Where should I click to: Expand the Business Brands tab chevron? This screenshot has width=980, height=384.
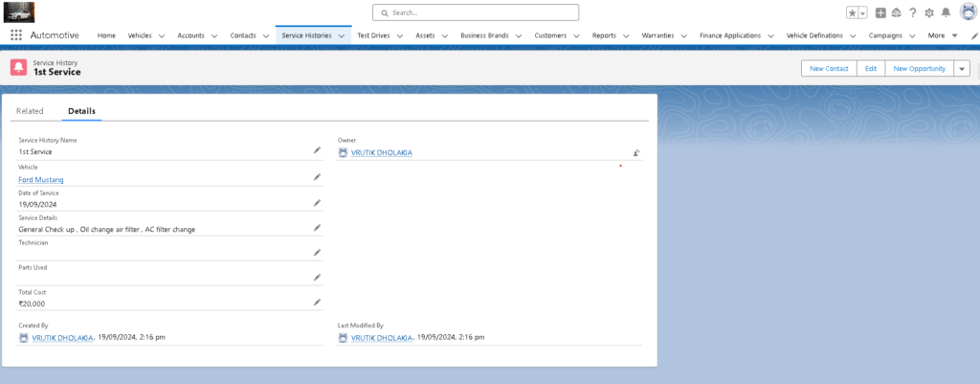(x=518, y=35)
